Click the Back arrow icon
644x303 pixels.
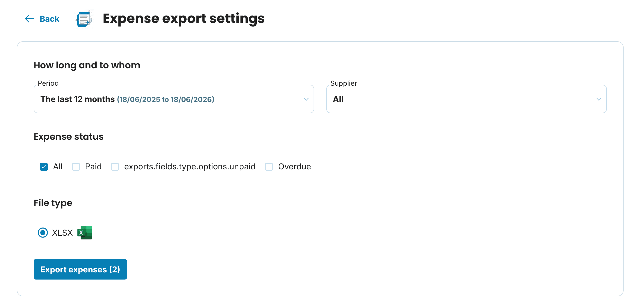[x=30, y=19]
